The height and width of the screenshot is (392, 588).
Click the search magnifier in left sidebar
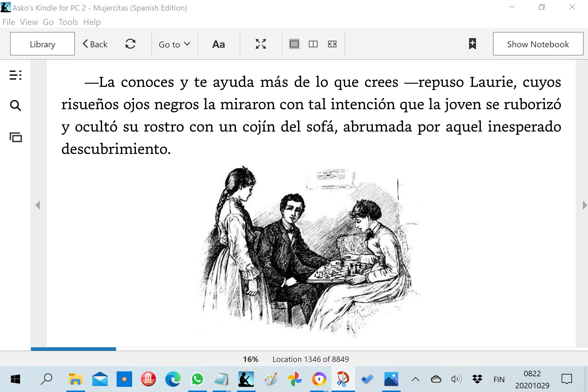click(15, 105)
